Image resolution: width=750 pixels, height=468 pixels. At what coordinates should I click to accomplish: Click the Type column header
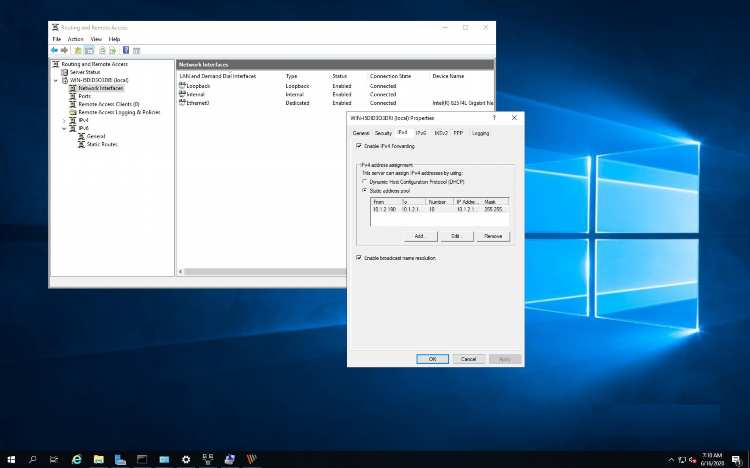point(306,76)
